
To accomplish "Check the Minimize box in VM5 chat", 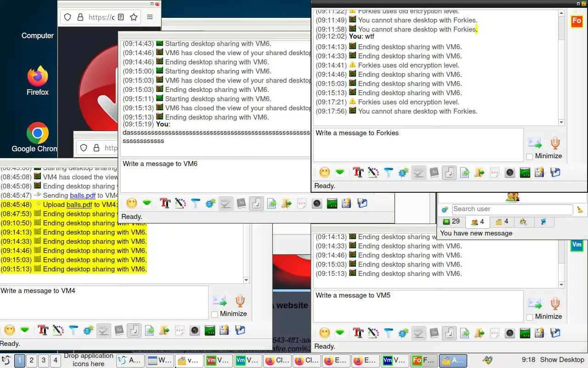I will 530,317.
